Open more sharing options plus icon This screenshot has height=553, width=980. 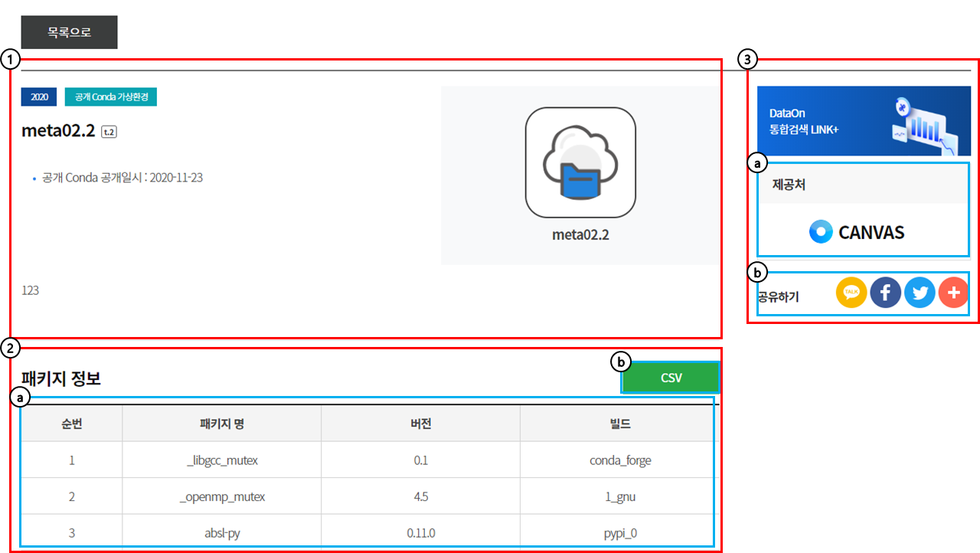click(953, 293)
